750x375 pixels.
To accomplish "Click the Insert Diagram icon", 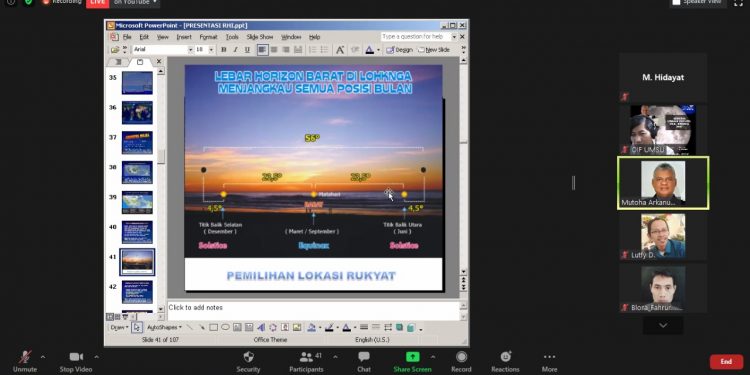I will (x=273, y=327).
